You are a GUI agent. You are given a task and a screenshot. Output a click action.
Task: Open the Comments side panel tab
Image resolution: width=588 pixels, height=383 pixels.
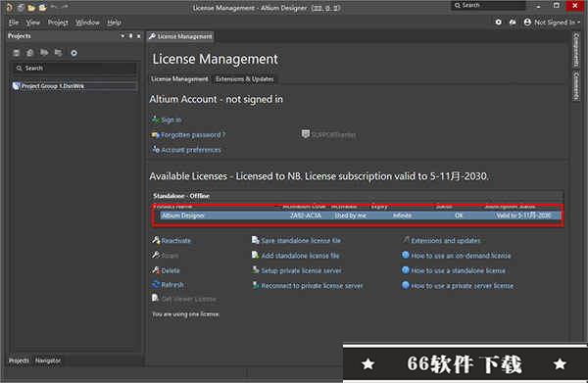pyautogui.click(x=577, y=86)
